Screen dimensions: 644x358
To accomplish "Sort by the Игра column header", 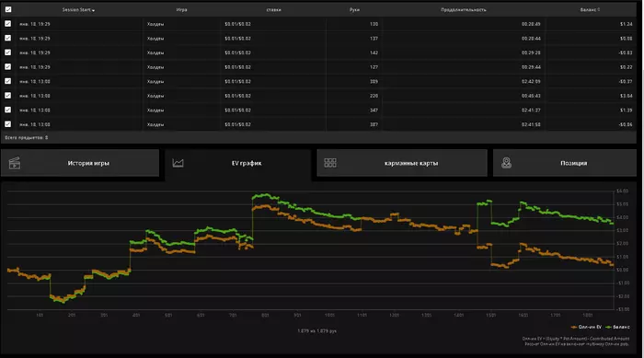I will pyautogui.click(x=181, y=9).
